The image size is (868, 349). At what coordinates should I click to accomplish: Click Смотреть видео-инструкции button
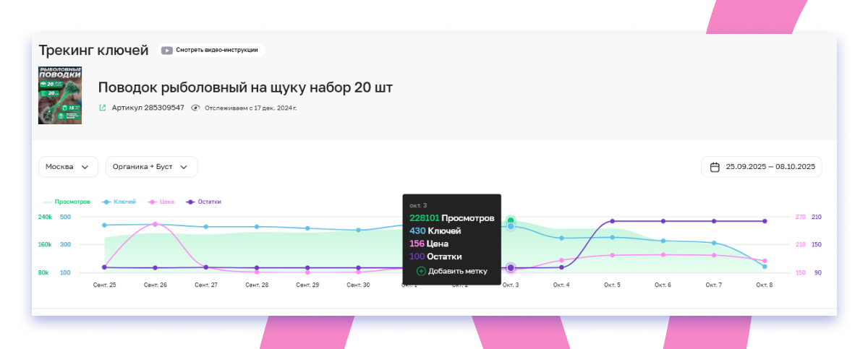213,51
